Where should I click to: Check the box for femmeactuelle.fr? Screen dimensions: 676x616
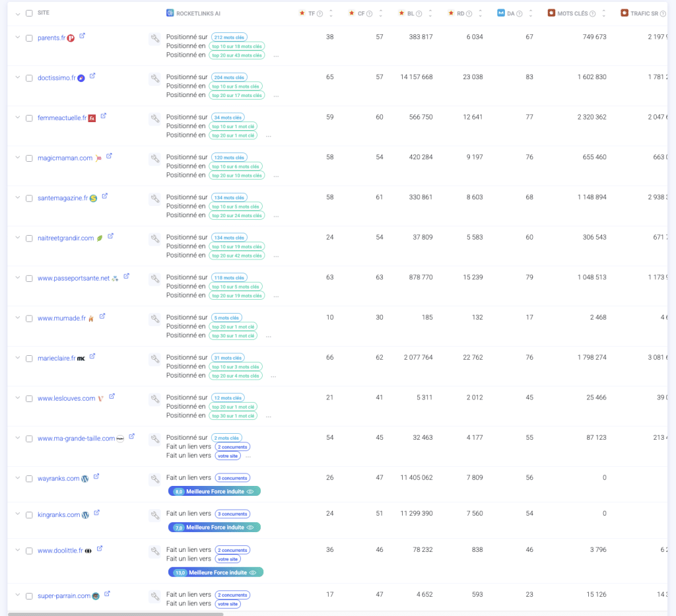coord(29,118)
